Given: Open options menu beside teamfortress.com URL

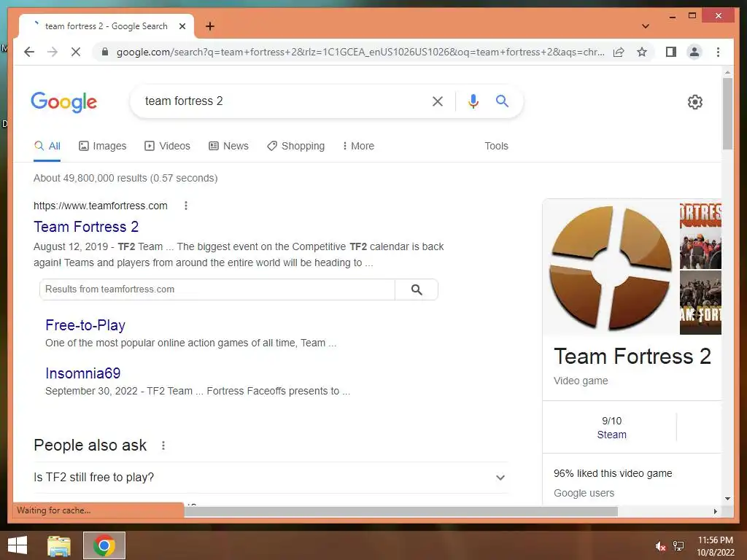Looking at the screenshot, I should 186,206.
